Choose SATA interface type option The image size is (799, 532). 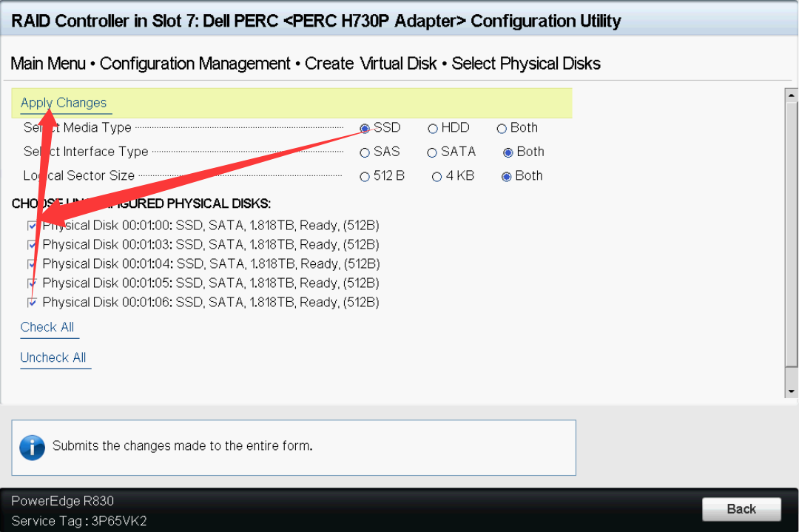pyautogui.click(x=432, y=153)
